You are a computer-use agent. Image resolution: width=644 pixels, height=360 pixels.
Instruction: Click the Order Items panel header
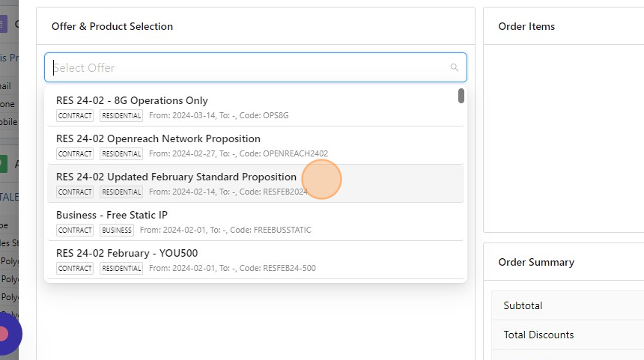526,26
